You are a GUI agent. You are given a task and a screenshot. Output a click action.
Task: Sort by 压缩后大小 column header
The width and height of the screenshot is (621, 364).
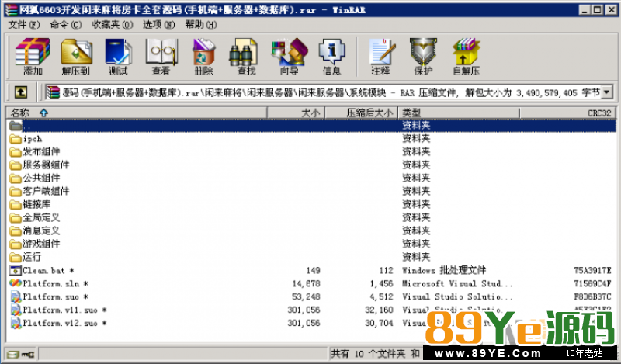(369, 113)
